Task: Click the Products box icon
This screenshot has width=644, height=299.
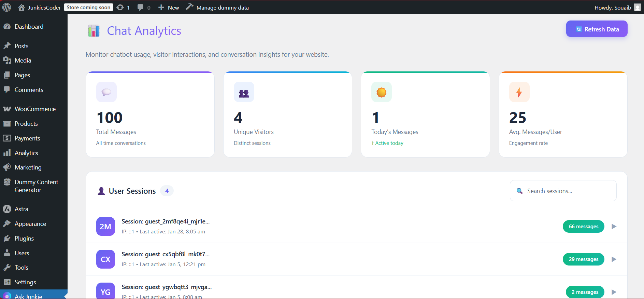Action: pos(7,124)
